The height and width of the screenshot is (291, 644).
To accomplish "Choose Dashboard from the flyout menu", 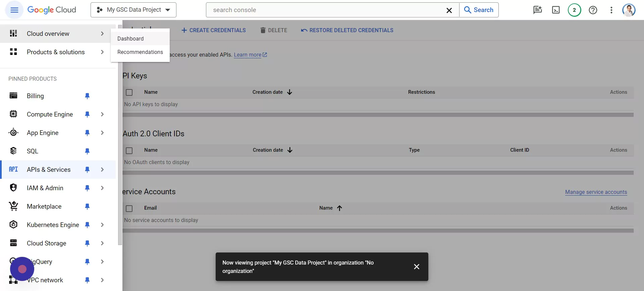I will (140, 39).
